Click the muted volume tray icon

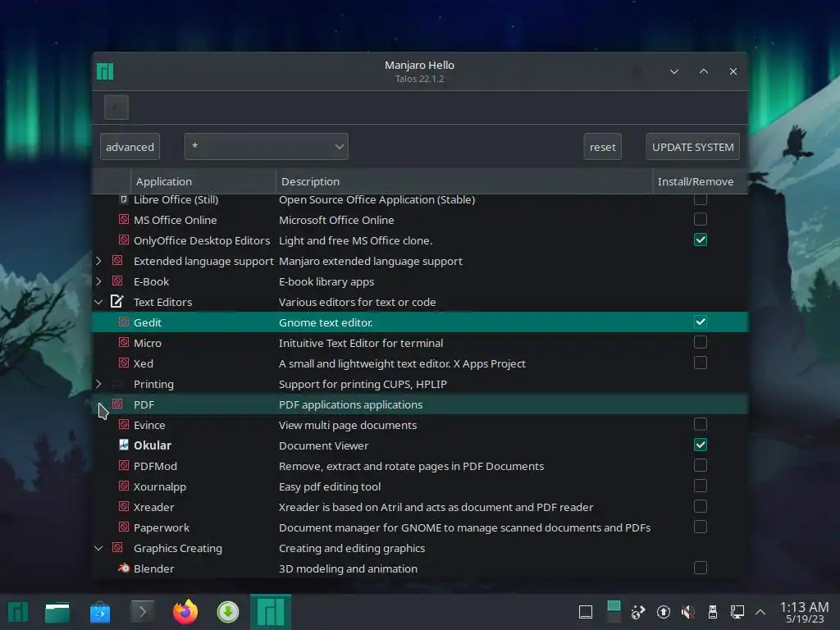[688, 612]
